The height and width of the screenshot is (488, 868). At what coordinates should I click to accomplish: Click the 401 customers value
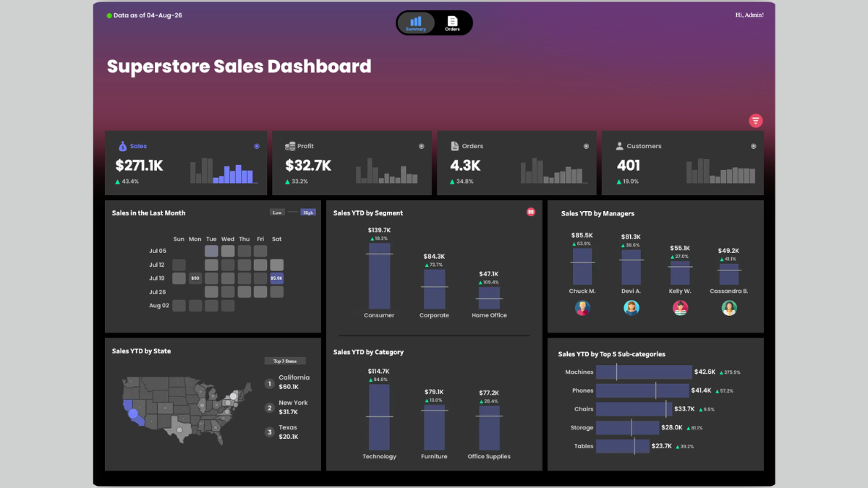coord(629,166)
